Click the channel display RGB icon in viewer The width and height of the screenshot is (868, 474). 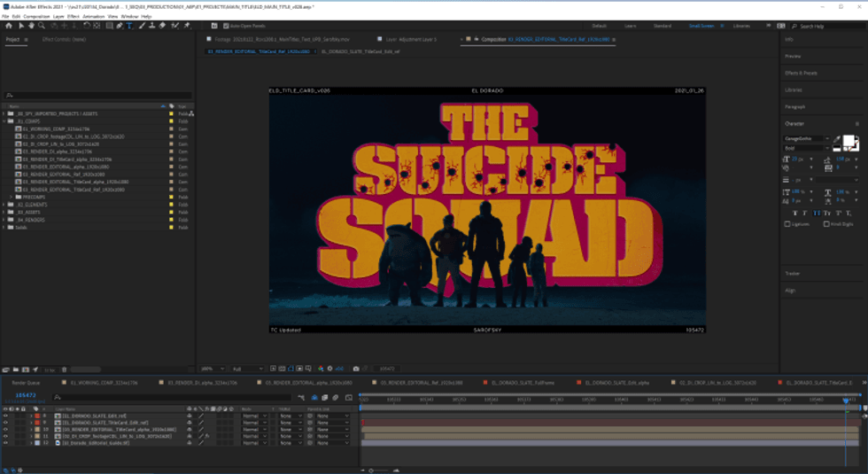321,369
